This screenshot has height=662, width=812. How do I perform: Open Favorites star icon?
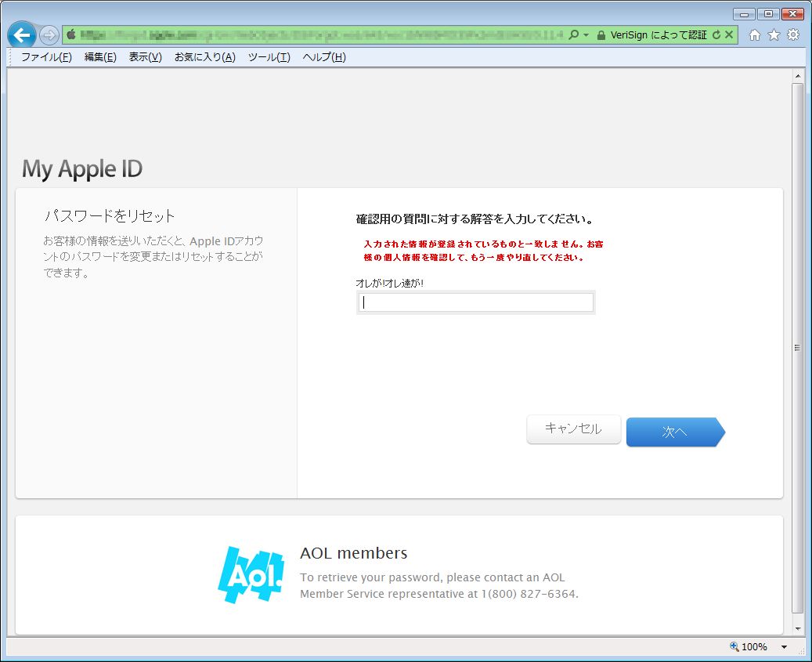pos(774,34)
